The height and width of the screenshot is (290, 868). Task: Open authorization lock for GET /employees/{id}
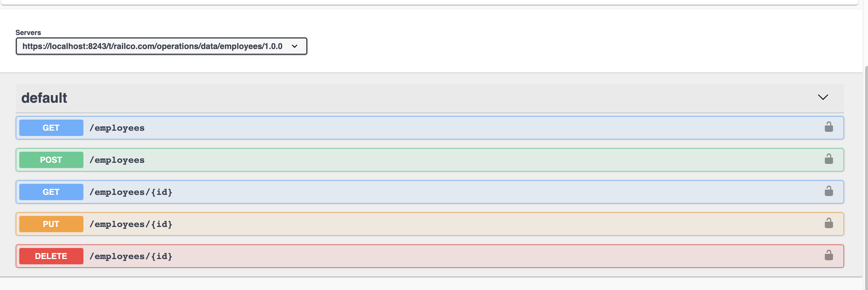point(829,192)
